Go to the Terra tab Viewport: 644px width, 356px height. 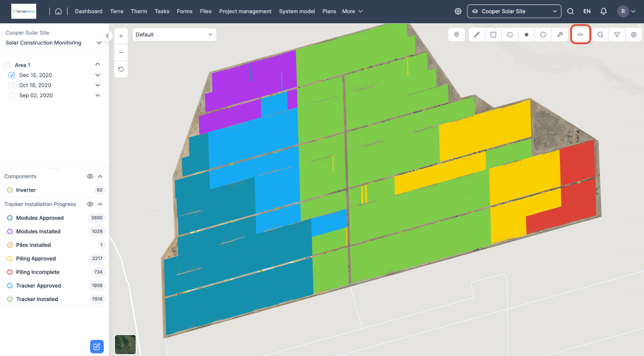pos(117,11)
